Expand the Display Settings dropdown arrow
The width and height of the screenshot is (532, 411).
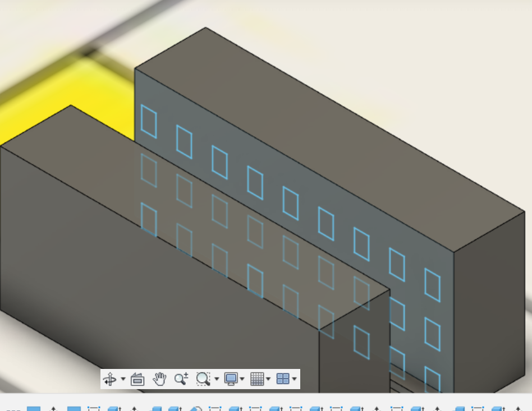[x=242, y=379]
